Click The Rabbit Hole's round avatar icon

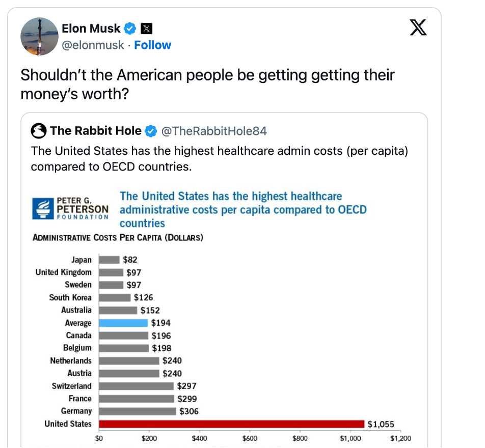39,131
